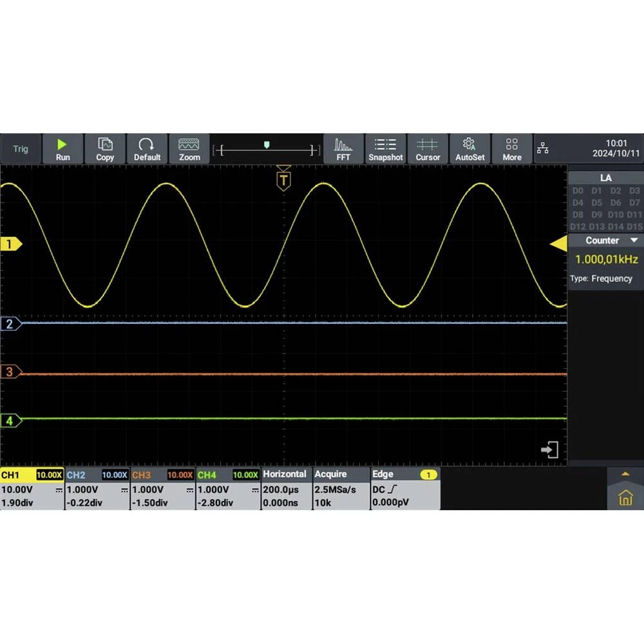
Task: Go to home screen via house icon
Action: click(x=625, y=498)
